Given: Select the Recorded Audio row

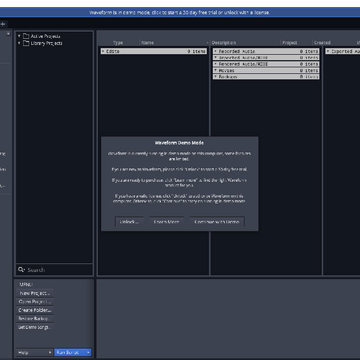Looking at the screenshot, I should [266, 51].
